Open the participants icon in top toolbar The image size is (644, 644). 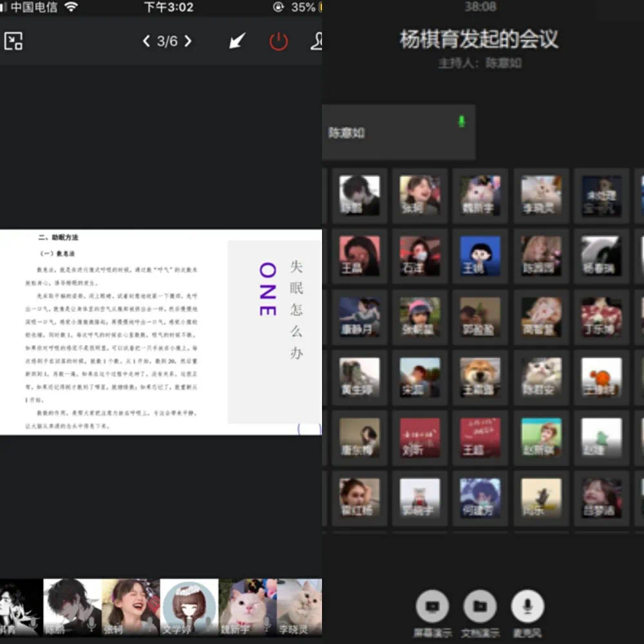click(x=316, y=41)
